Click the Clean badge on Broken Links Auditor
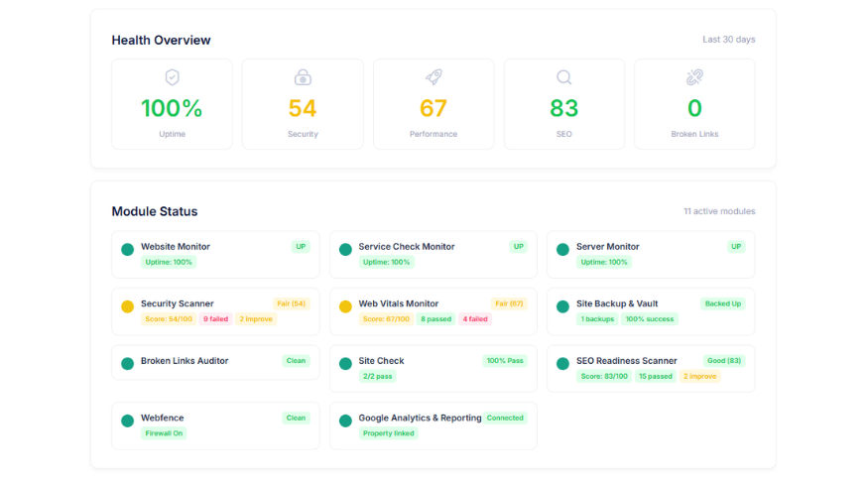This screenshot has width=868, height=477. point(297,361)
